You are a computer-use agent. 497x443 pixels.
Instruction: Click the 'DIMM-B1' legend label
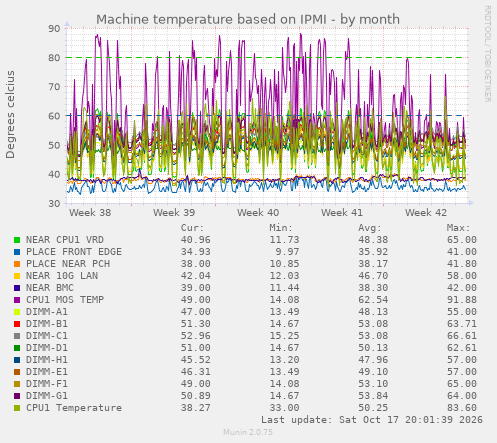click(47, 324)
